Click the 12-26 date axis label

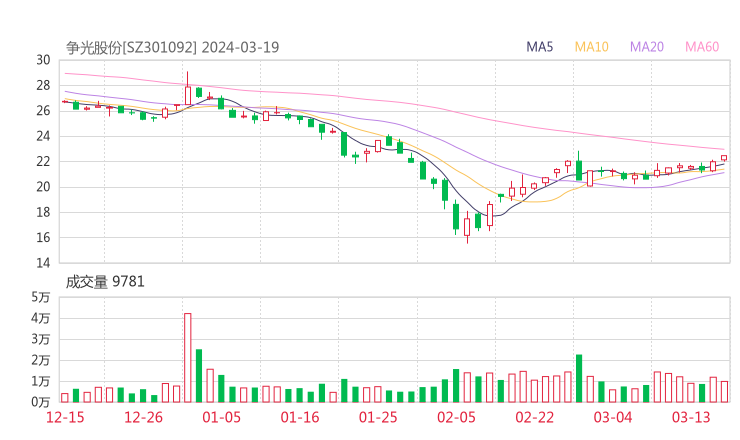[x=143, y=417]
